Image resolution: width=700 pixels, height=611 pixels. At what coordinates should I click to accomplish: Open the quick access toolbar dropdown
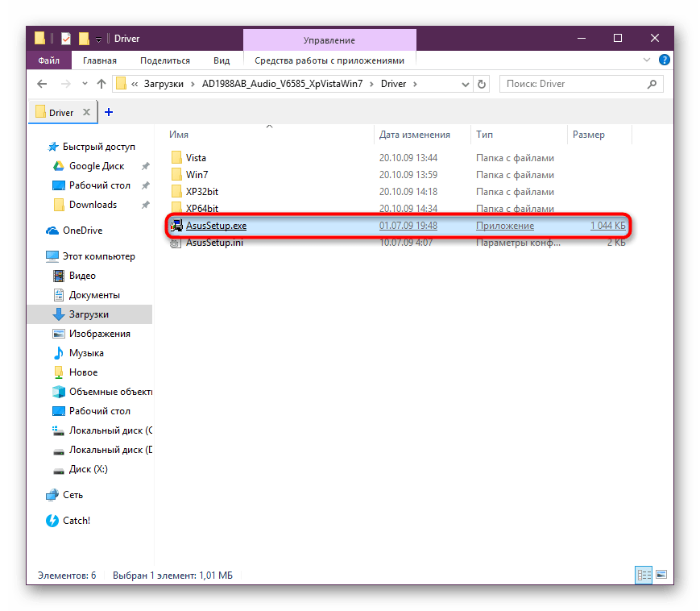coord(98,39)
